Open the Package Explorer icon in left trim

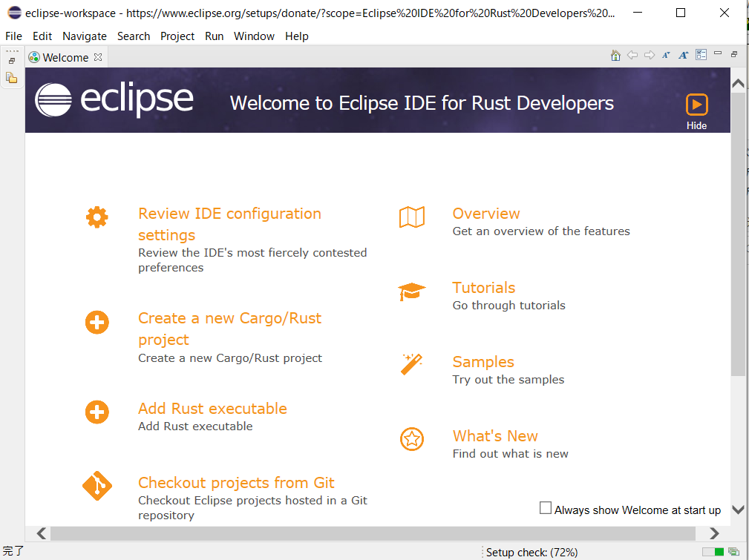click(x=12, y=77)
